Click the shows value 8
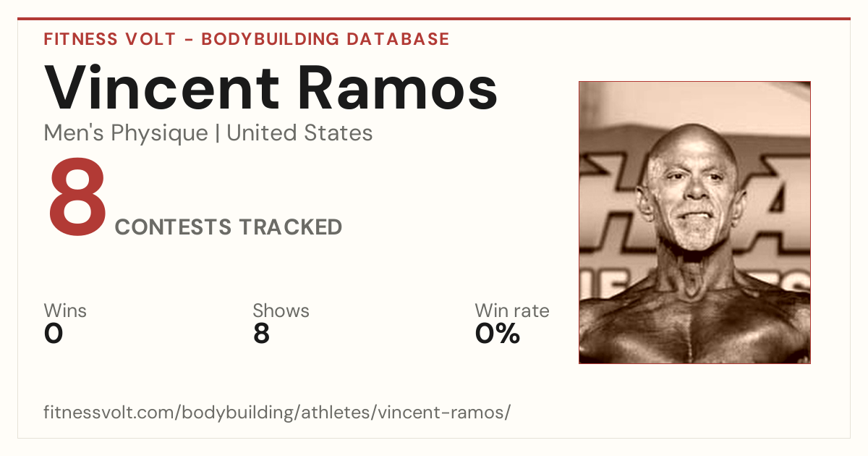Image resolution: width=868 pixels, height=456 pixels. [261, 334]
